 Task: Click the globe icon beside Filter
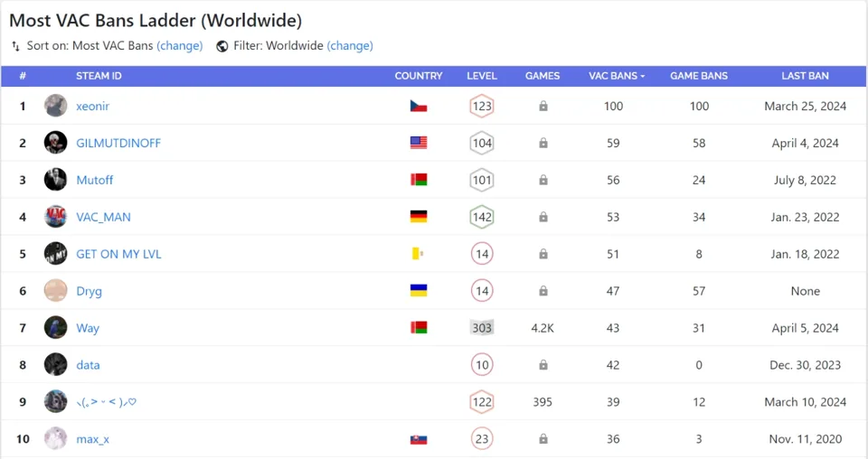(222, 46)
